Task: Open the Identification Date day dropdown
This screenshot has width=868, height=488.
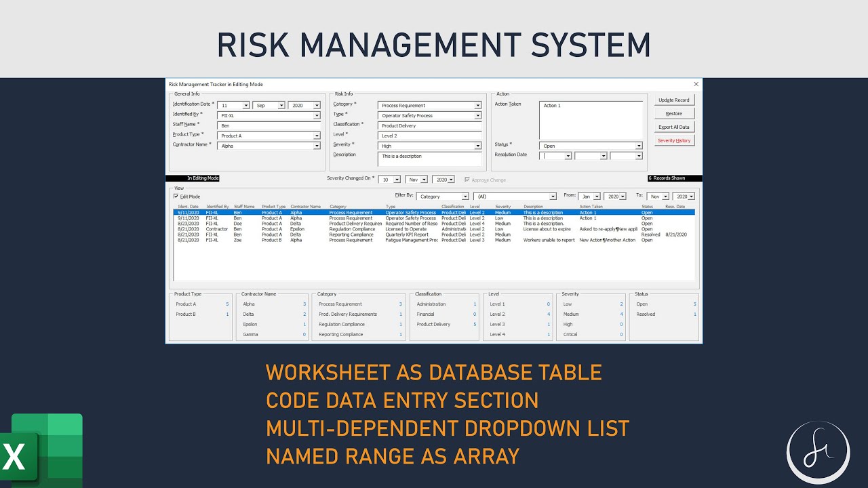Action: coord(245,106)
